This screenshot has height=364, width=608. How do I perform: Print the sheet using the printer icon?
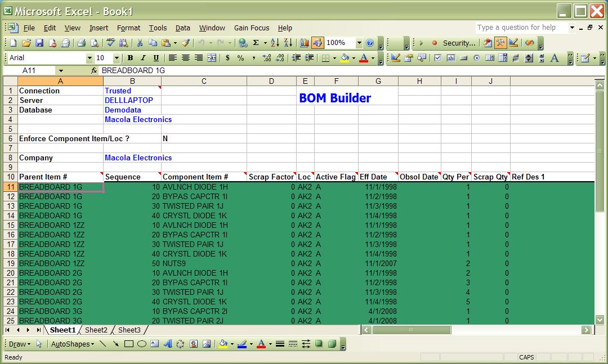[x=81, y=43]
